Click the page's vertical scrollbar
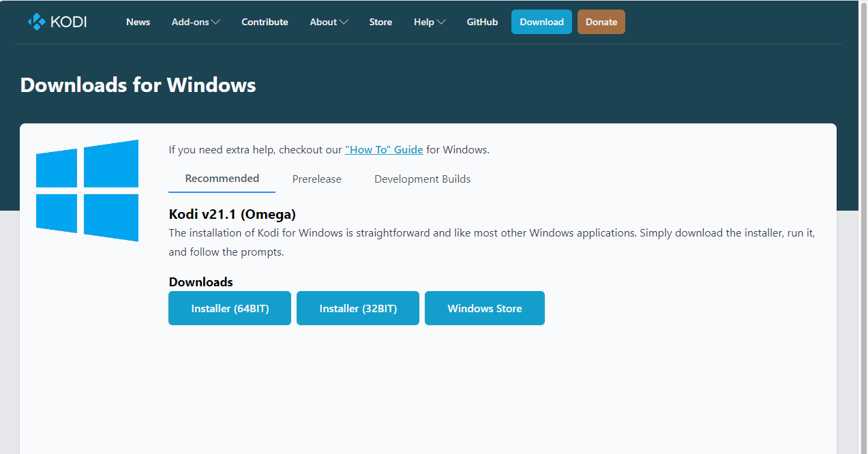868x454 pixels. 863,227
